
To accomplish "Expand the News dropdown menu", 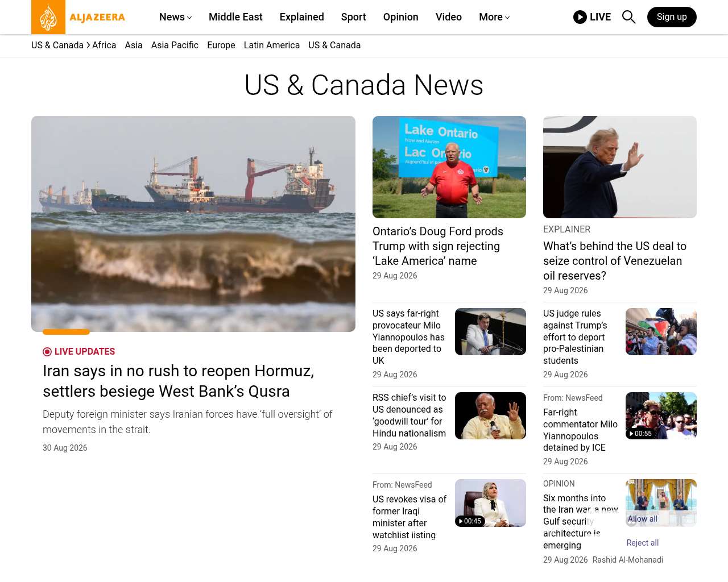I will click(x=176, y=17).
